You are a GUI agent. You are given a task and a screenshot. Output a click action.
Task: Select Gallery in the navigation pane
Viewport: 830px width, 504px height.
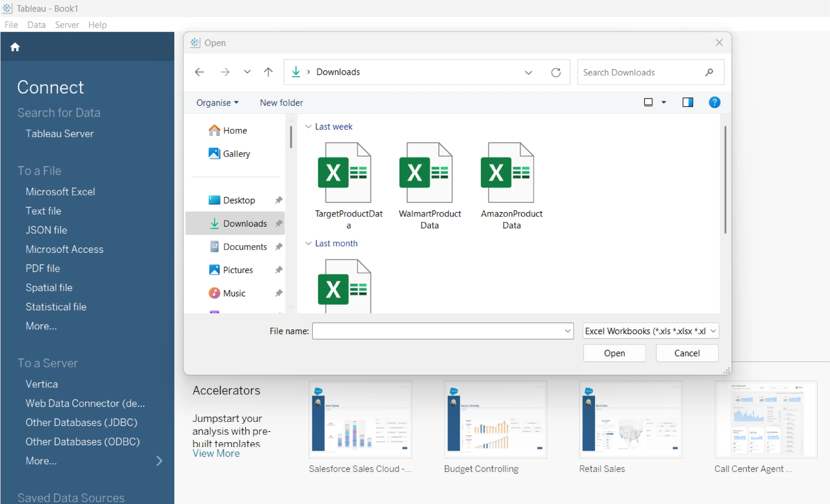click(229, 154)
